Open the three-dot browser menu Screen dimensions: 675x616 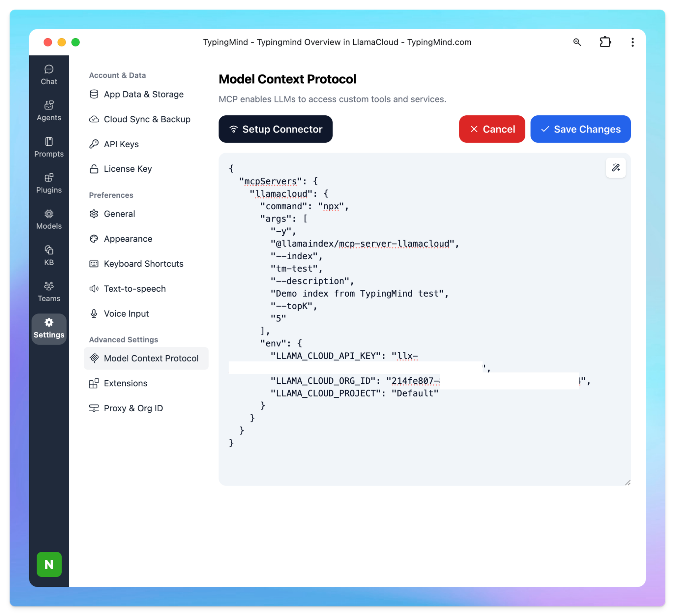[x=632, y=42]
